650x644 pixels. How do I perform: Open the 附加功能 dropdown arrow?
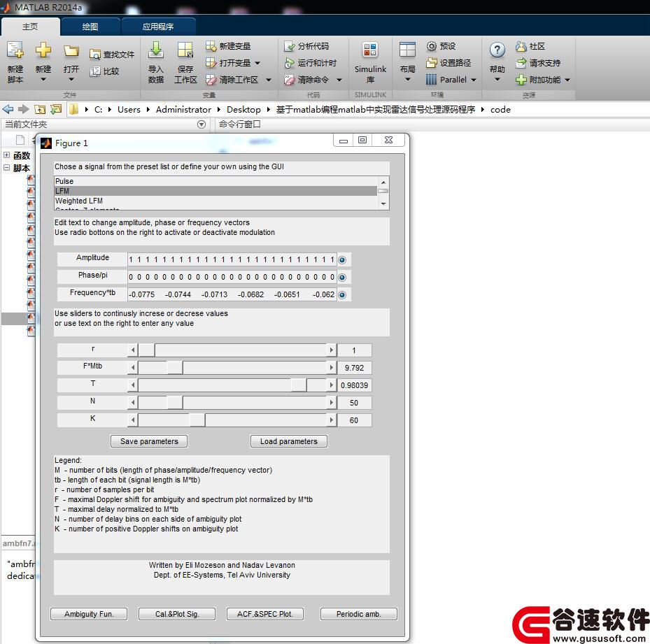(567, 80)
